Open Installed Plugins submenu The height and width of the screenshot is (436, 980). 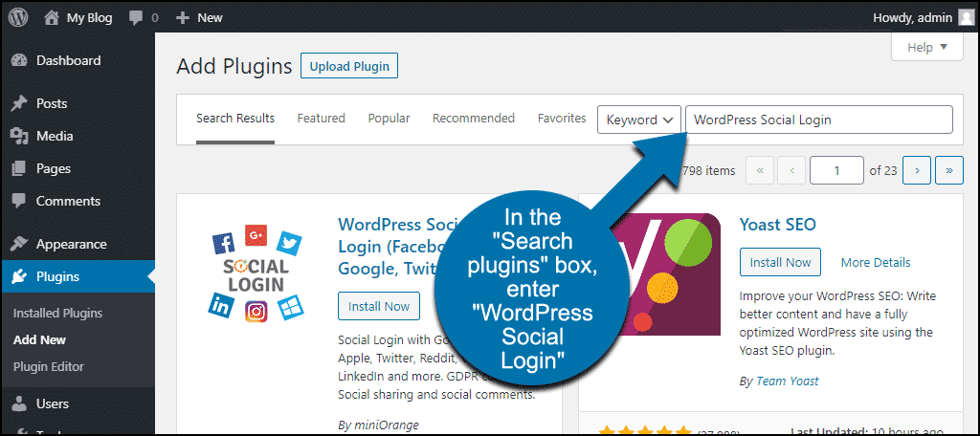57,314
